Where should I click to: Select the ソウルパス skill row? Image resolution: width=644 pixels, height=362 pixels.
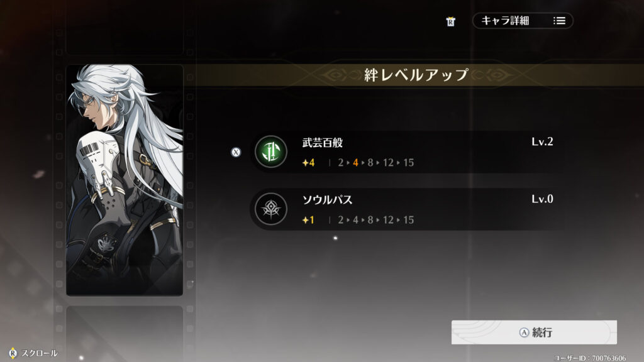pyautogui.click(x=404, y=209)
